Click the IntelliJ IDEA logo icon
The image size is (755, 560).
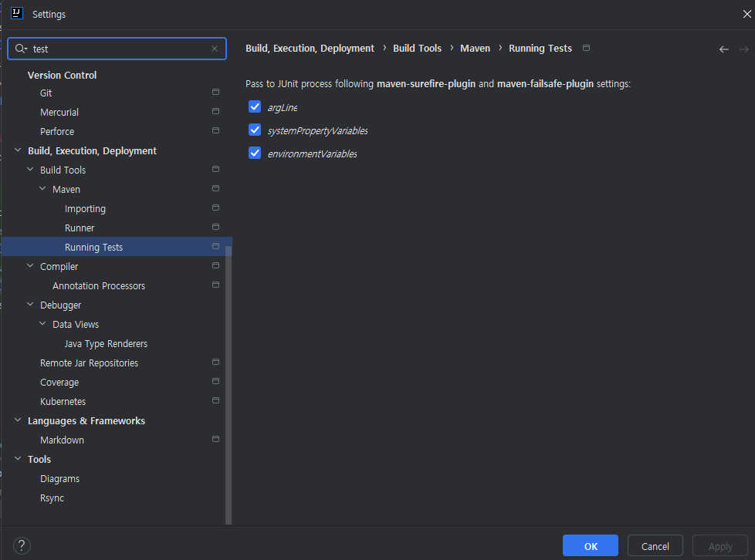coord(17,13)
